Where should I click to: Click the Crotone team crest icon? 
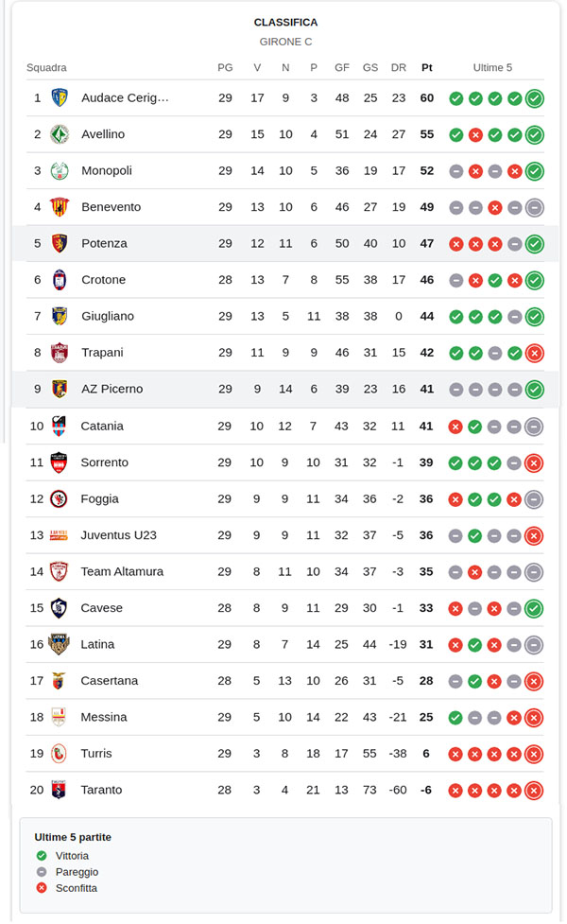pyautogui.click(x=60, y=280)
